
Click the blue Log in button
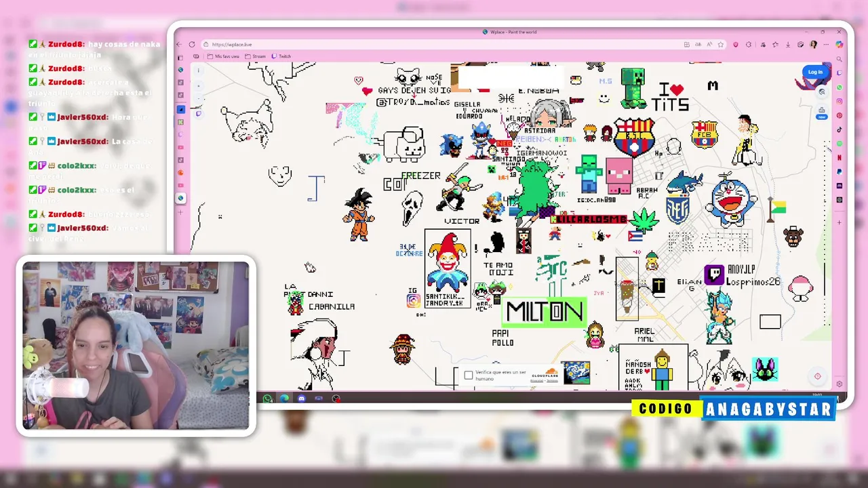click(815, 72)
